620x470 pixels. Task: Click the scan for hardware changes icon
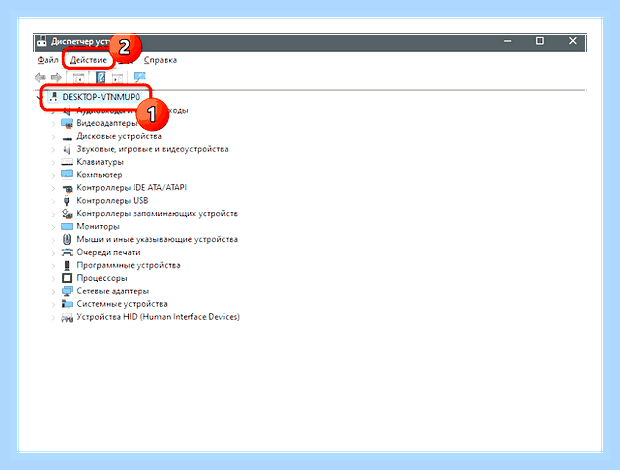point(139,77)
